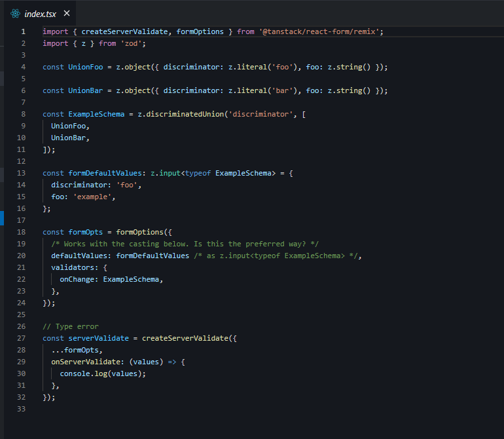Click console.log statement on line 30

[x=103, y=373]
